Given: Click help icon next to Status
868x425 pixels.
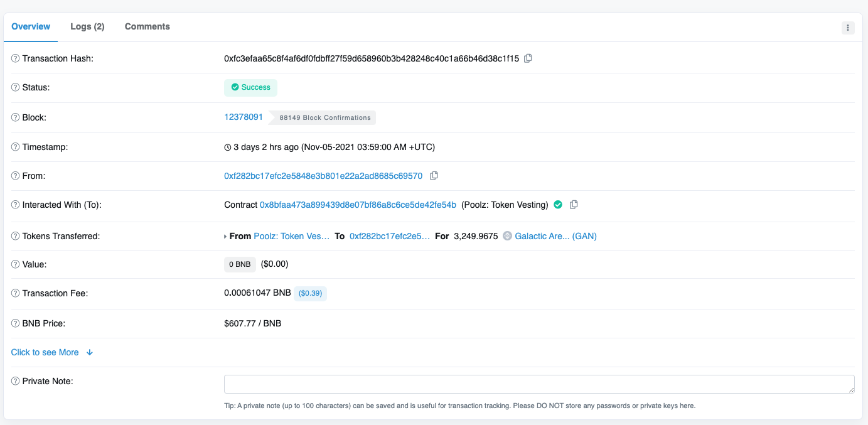Looking at the screenshot, I should point(16,87).
